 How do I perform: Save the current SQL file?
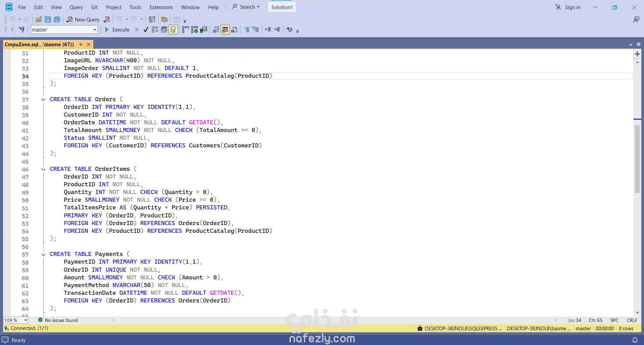48,19
